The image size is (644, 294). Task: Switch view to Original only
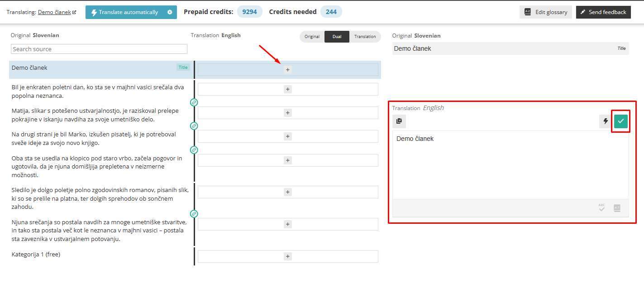click(312, 37)
